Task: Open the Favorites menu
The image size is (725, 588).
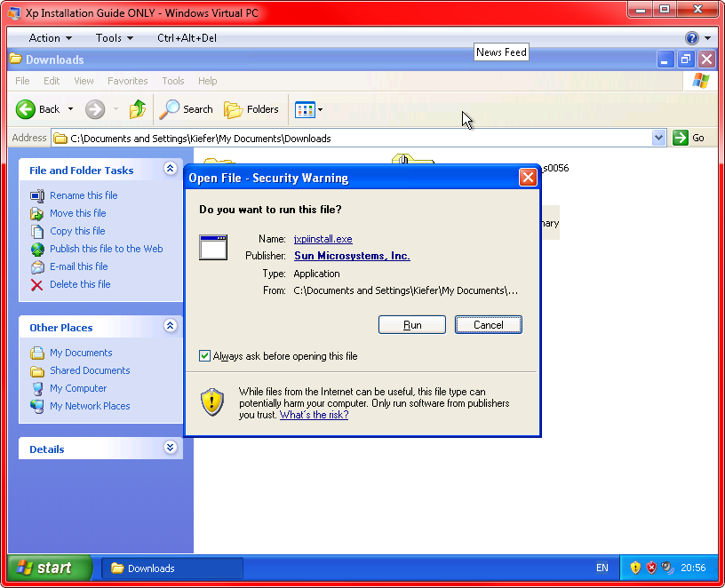Action: [x=128, y=81]
